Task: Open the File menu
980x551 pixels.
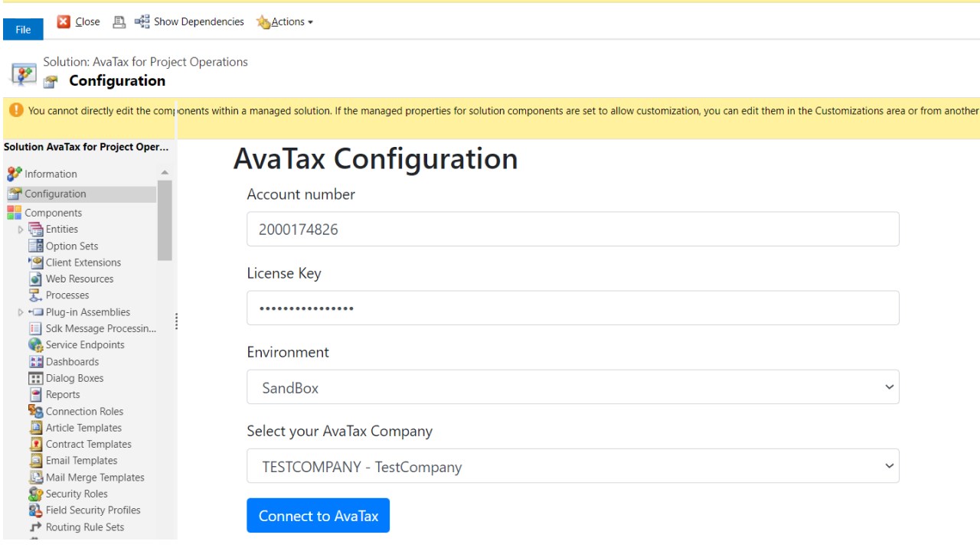Action: (x=23, y=29)
